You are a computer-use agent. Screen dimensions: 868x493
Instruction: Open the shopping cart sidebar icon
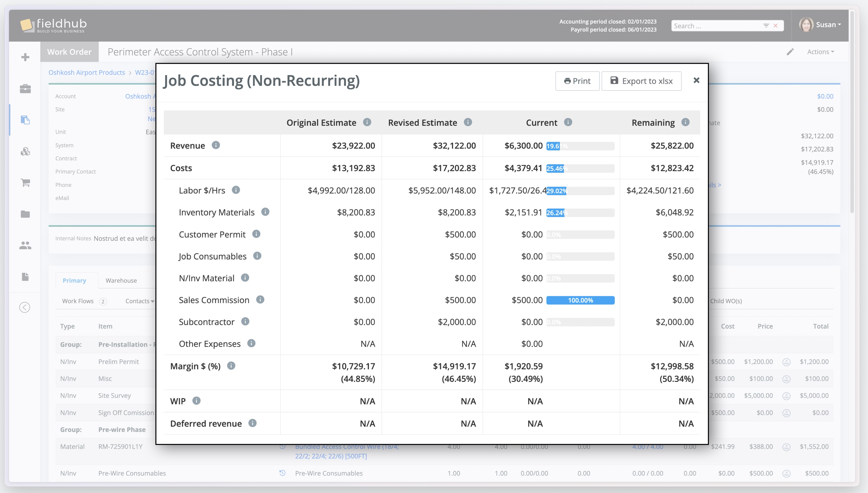25,183
